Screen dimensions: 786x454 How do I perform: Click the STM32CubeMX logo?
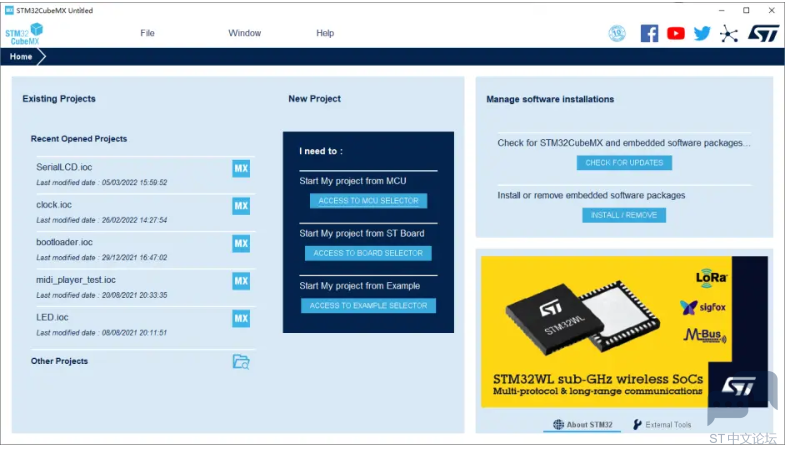click(24, 34)
